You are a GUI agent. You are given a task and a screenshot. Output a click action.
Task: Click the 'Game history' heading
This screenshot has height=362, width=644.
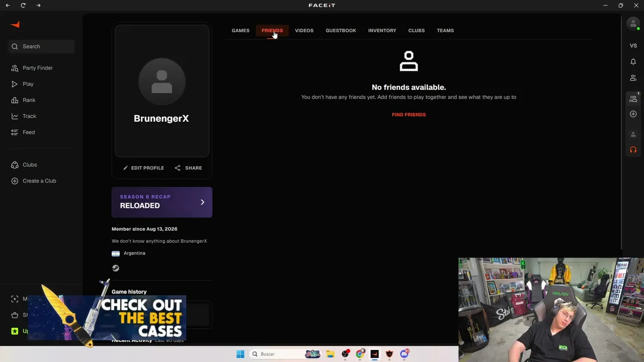129,292
